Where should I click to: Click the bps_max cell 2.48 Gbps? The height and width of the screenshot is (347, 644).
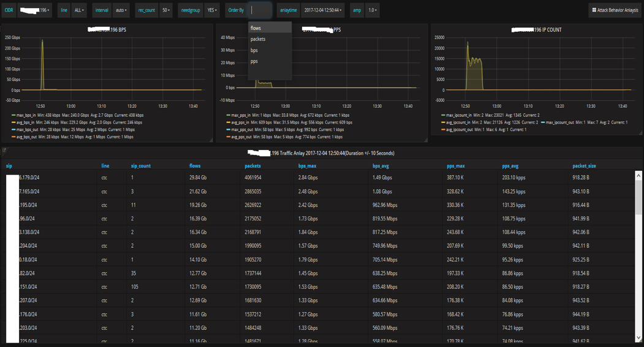coord(308,192)
